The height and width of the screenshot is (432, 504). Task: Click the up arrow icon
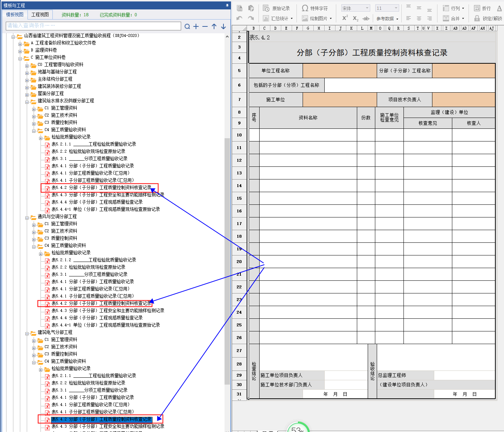click(214, 26)
